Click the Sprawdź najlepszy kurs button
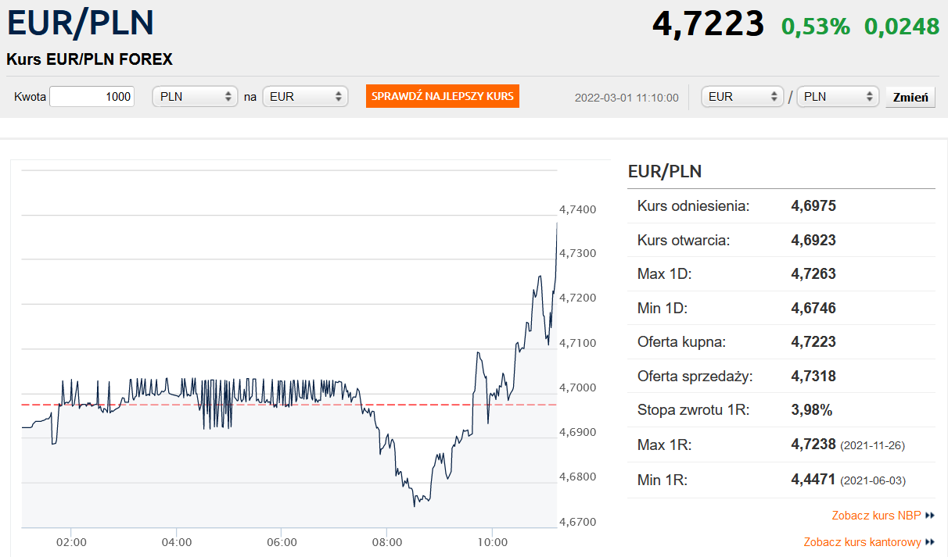This screenshot has width=948, height=557. pyautogui.click(x=443, y=96)
